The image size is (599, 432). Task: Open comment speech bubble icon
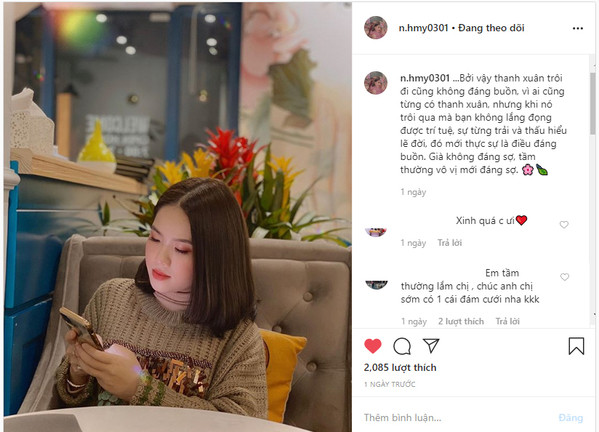(x=402, y=346)
